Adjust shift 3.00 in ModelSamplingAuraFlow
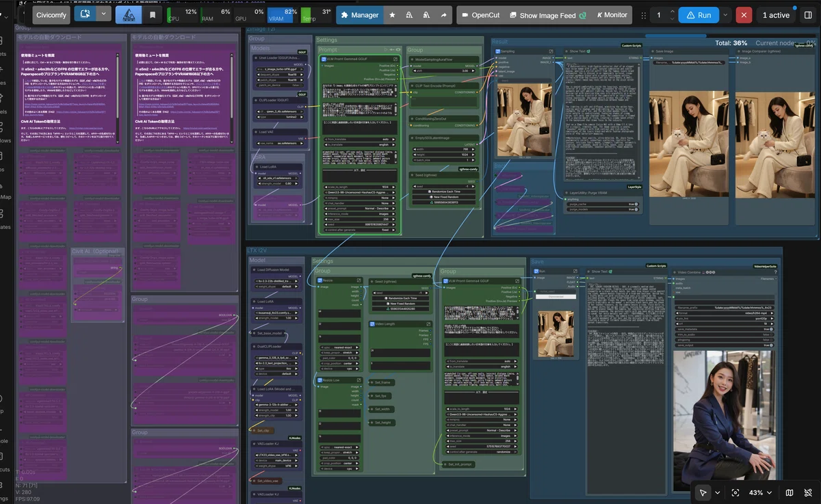 coord(443,70)
